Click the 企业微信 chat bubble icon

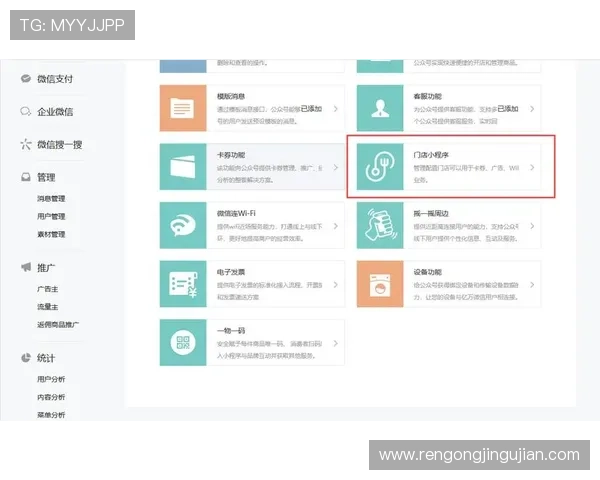tap(26, 112)
